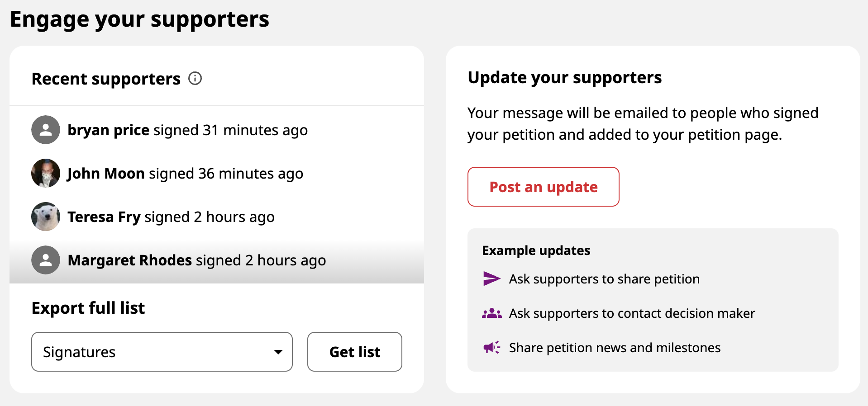This screenshot has height=406, width=868.
Task: Click the dropdown arrow in the Signatures box
Action: click(278, 352)
